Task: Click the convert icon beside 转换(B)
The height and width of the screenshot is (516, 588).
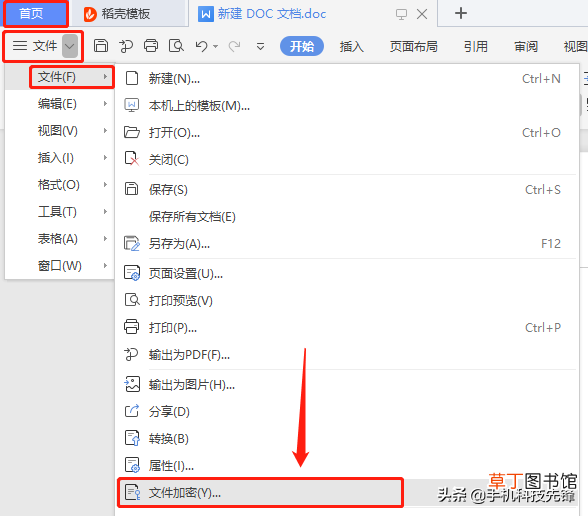Action: coord(132,438)
